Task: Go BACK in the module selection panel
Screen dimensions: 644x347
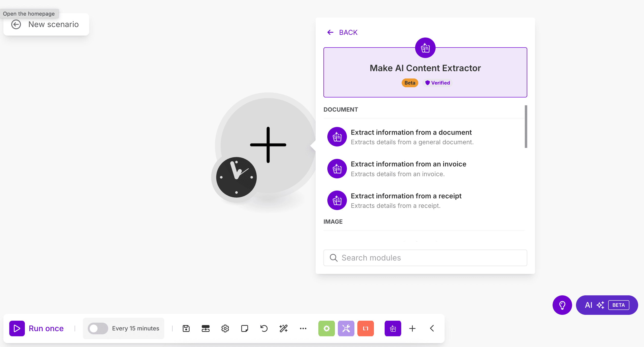Action: pyautogui.click(x=342, y=32)
